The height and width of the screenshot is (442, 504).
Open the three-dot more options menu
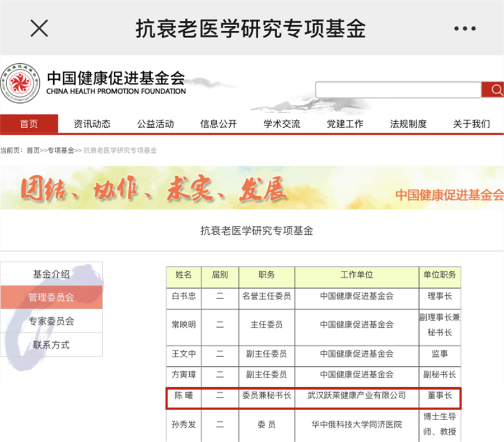tap(464, 29)
